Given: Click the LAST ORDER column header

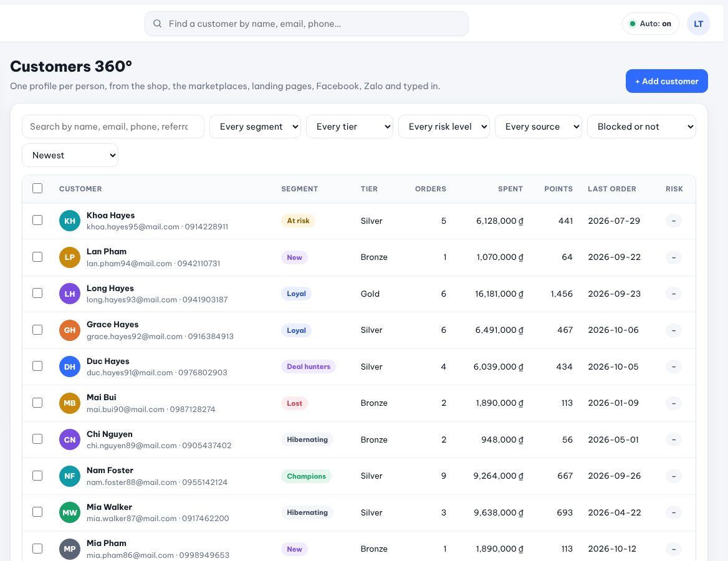Looking at the screenshot, I should click(x=612, y=189).
